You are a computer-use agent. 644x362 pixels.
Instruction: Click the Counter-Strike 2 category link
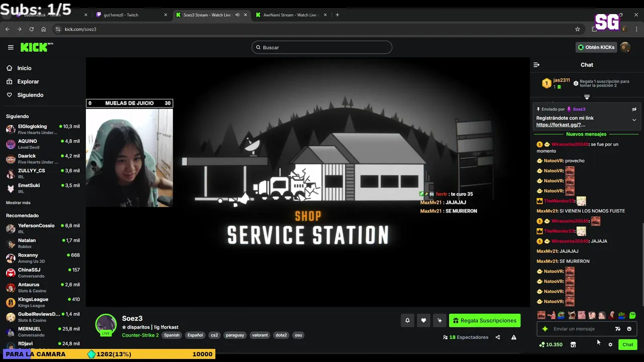click(140, 335)
